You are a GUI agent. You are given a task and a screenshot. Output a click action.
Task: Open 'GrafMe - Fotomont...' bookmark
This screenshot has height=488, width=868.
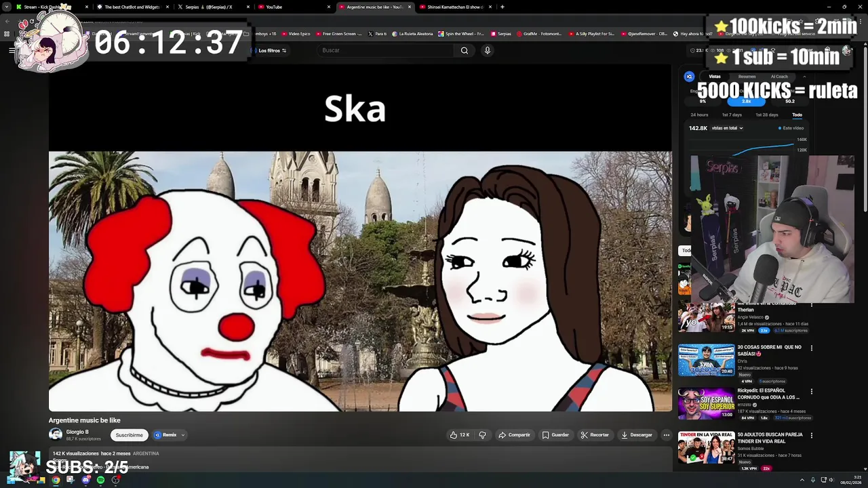pyautogui.click(x=540, y=34)
